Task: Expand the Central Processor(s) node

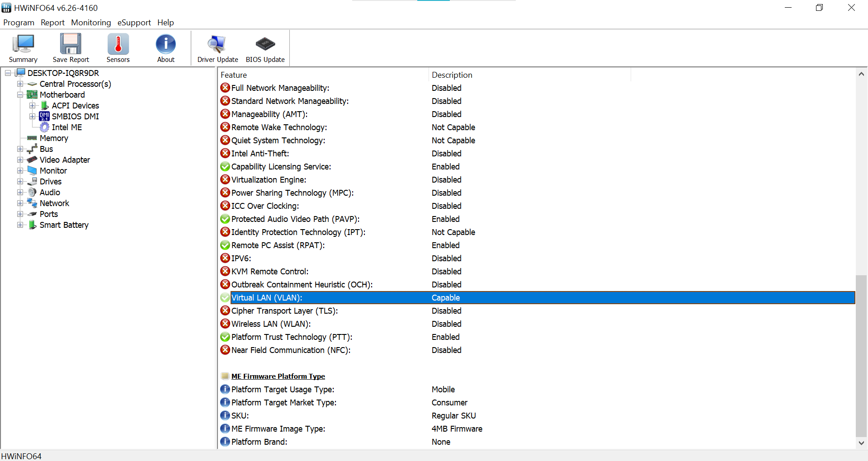Action: [x=20, y=84]
